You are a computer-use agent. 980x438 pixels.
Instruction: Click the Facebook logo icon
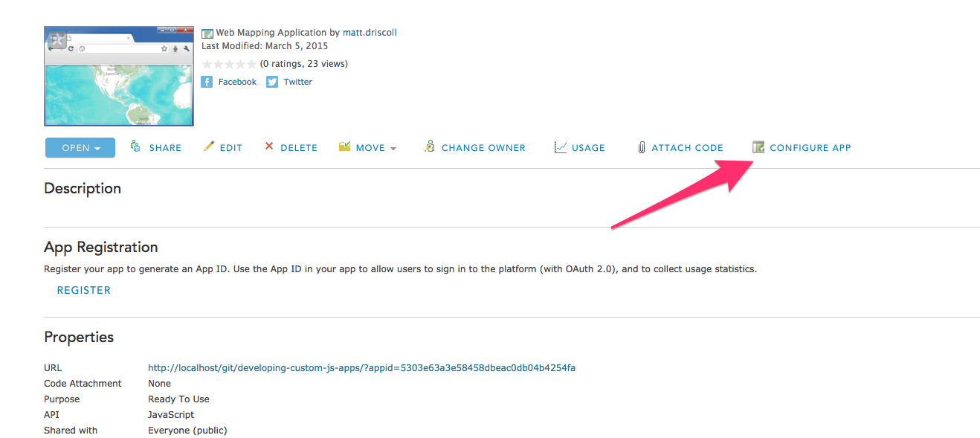coord(207,82)
